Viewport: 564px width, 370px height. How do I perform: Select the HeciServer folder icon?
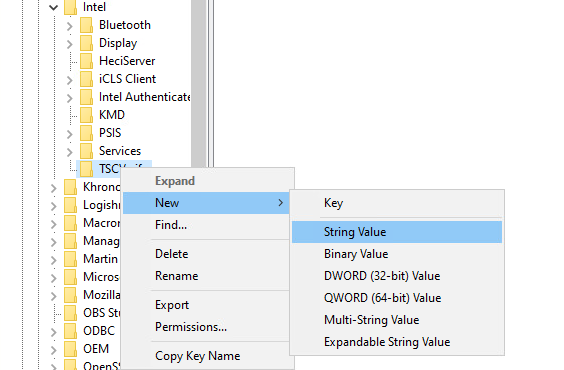(86, 61)
